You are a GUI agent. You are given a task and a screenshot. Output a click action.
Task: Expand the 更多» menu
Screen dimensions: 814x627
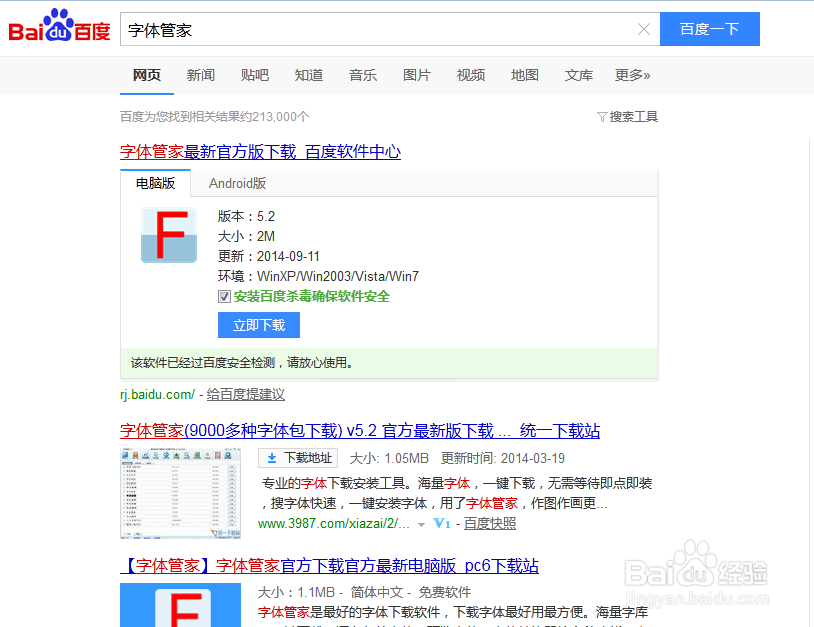pos(632,75)
